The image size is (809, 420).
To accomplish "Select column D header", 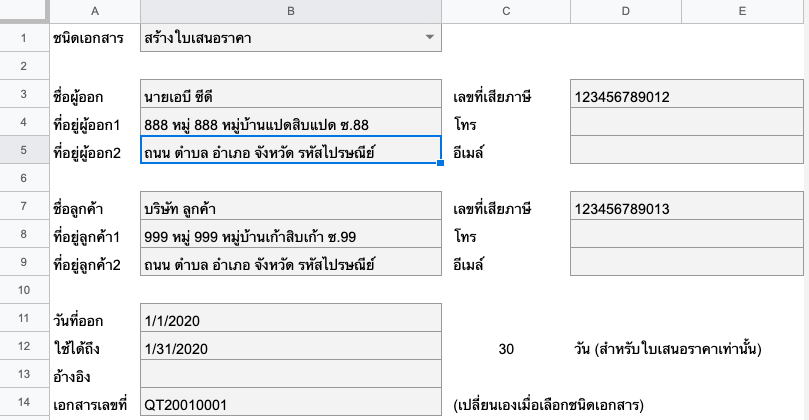I will (x=625, y=11).
